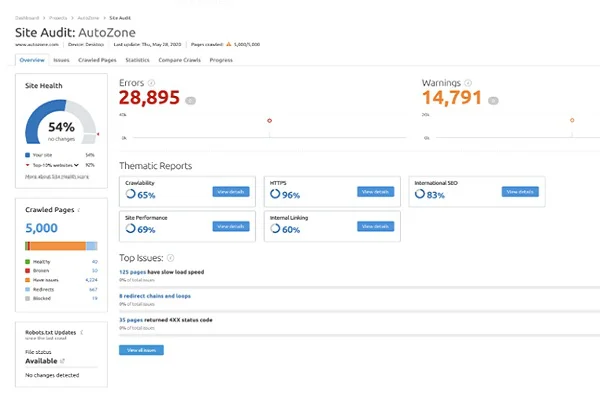Click the Redirects pages count 667
600x400 pixels.
click(x=93, y=289)
